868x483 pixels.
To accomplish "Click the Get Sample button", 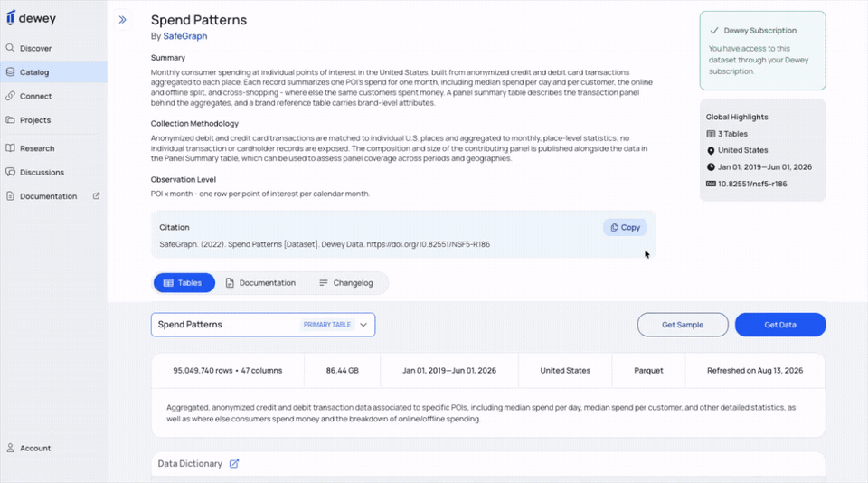I will pos(683,325).
